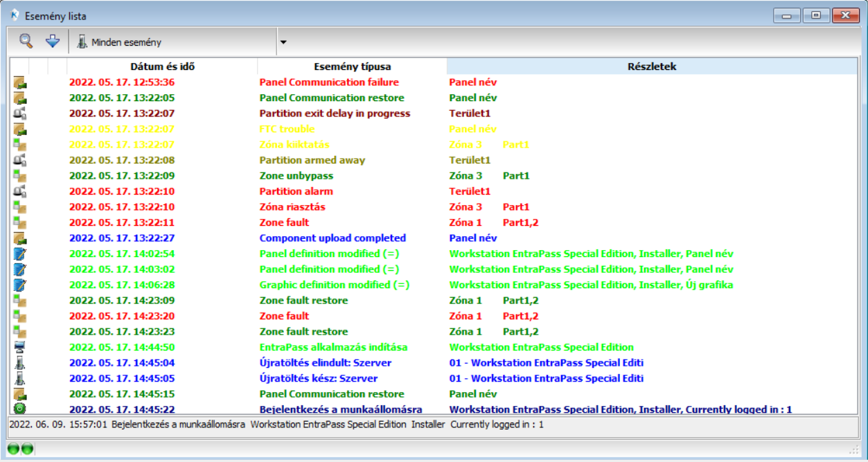Click the blue down arrow toolbar icon

pos(53,42)
